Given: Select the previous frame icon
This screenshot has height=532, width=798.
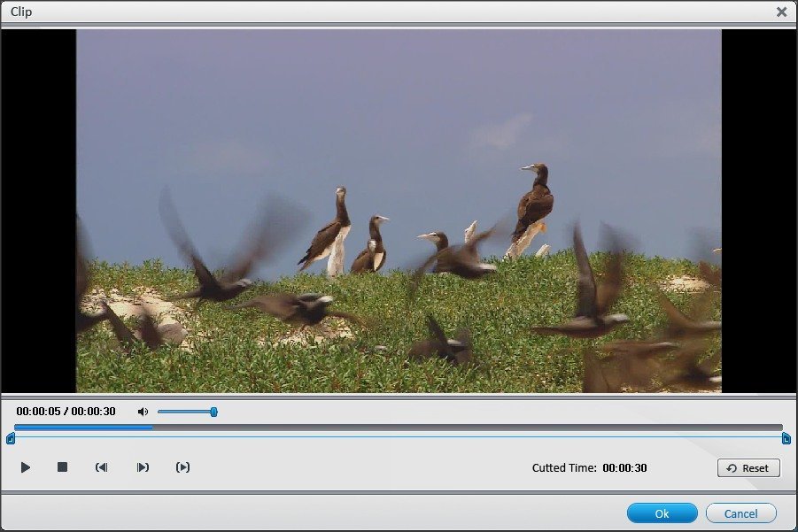Looking at the screenshot, I should (x=102, y=467).
